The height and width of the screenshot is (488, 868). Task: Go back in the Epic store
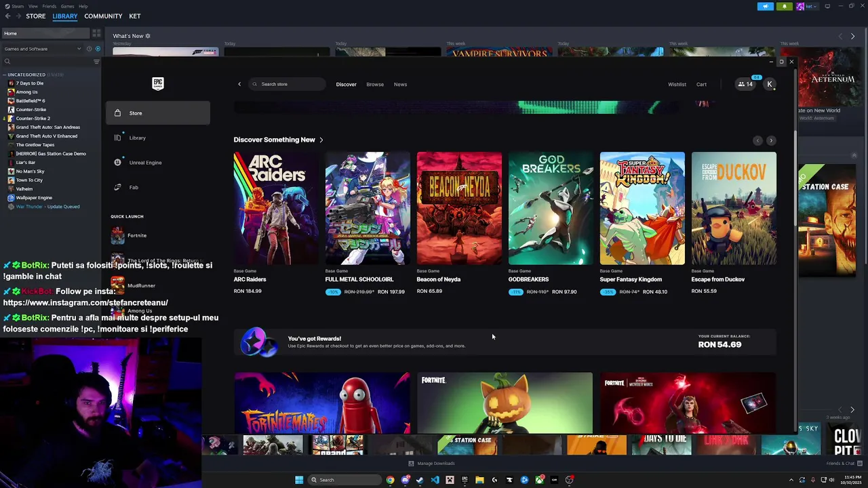(239, 84)
